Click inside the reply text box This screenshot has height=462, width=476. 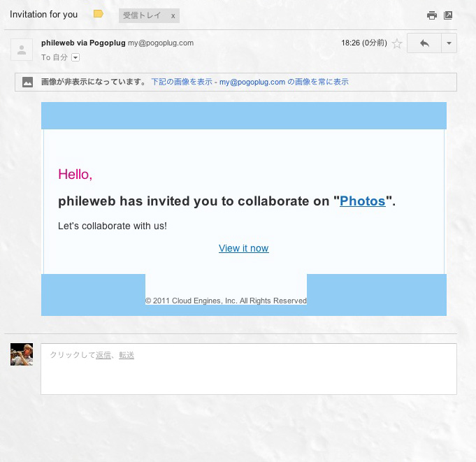249,369
